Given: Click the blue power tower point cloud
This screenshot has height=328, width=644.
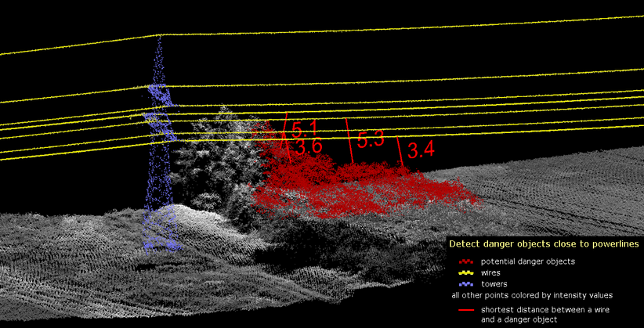Looking at the screenshot, I should click(x=160, y=144).
